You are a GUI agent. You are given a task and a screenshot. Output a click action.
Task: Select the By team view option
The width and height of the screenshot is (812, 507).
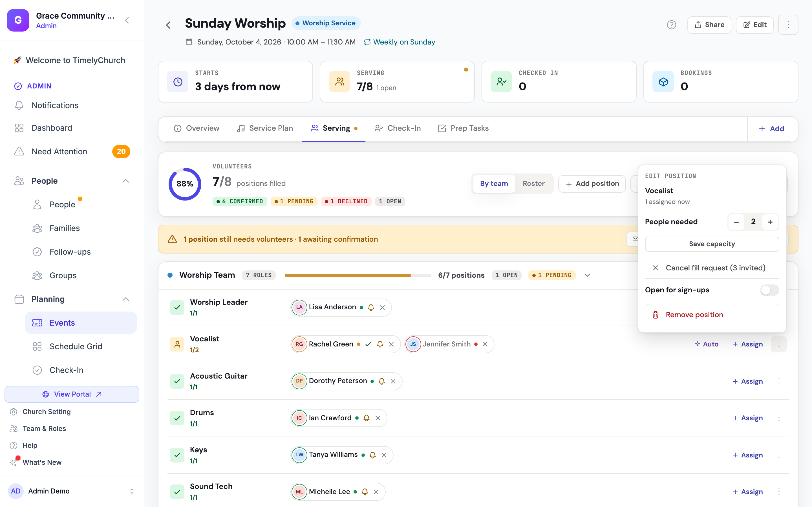(494, 184)
